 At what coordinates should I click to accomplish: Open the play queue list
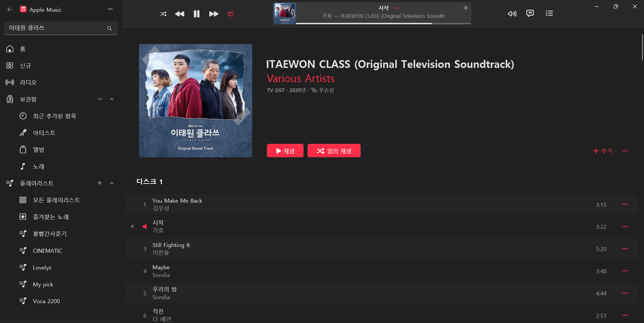click(x=549, y=13)
